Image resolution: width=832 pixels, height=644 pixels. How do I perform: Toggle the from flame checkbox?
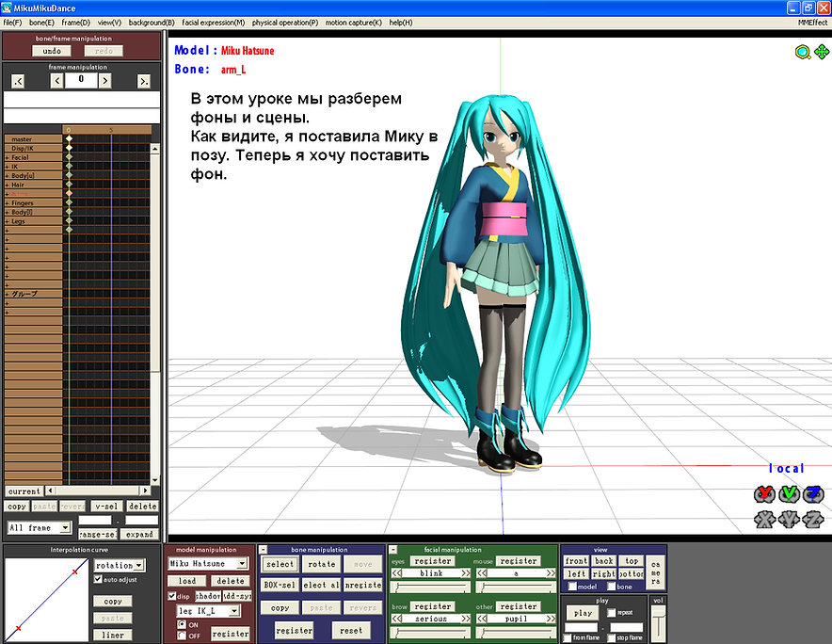click(568, 637)
